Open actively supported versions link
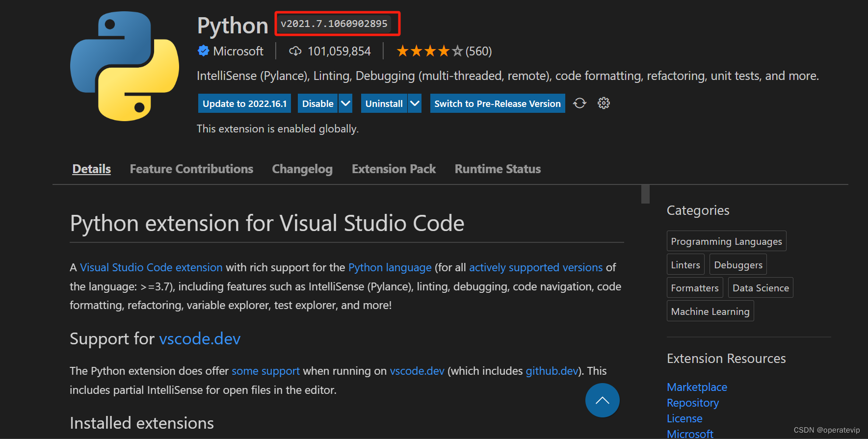Image resolution: width=868 pixels, height=439 pixels. [536, 267]
